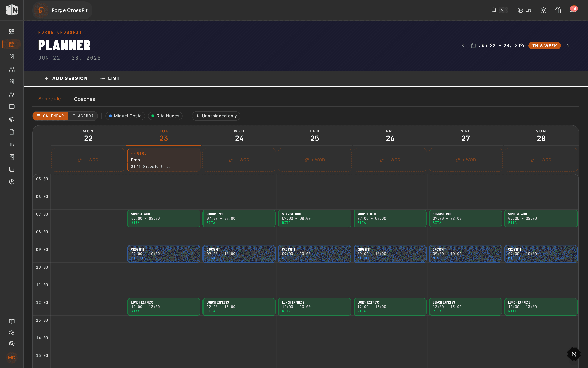Open the billing receipt icon in sidebar

pos(12,157)
